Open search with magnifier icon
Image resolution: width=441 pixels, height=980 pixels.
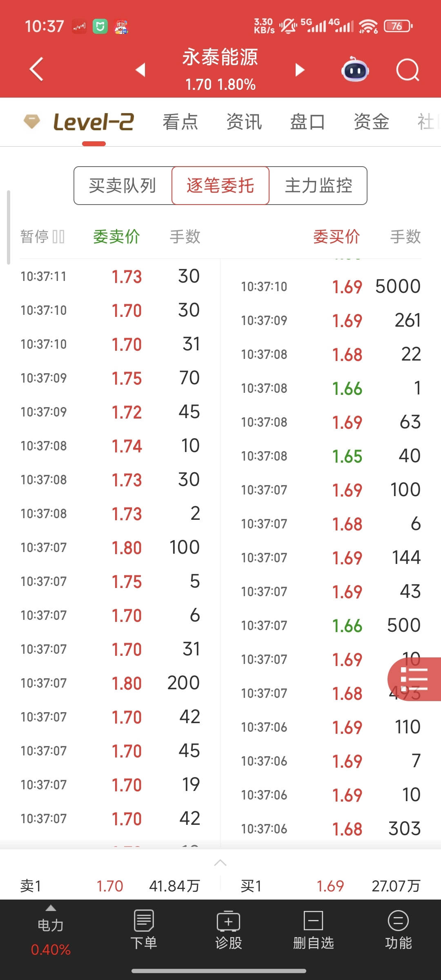point(408,70)
